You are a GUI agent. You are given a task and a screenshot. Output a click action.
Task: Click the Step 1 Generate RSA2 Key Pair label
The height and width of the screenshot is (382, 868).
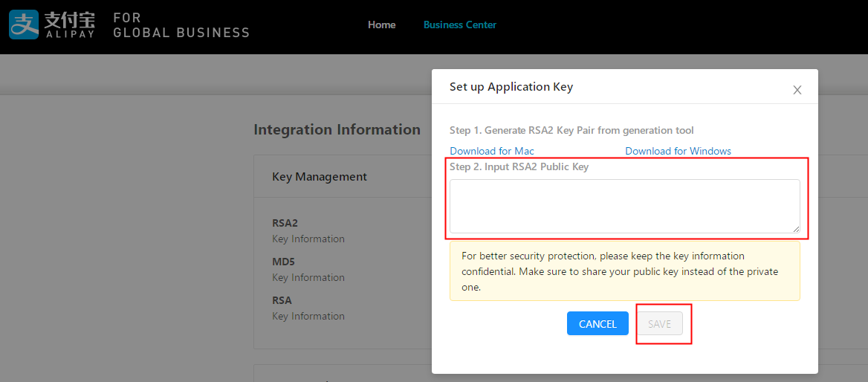point(571,130)
